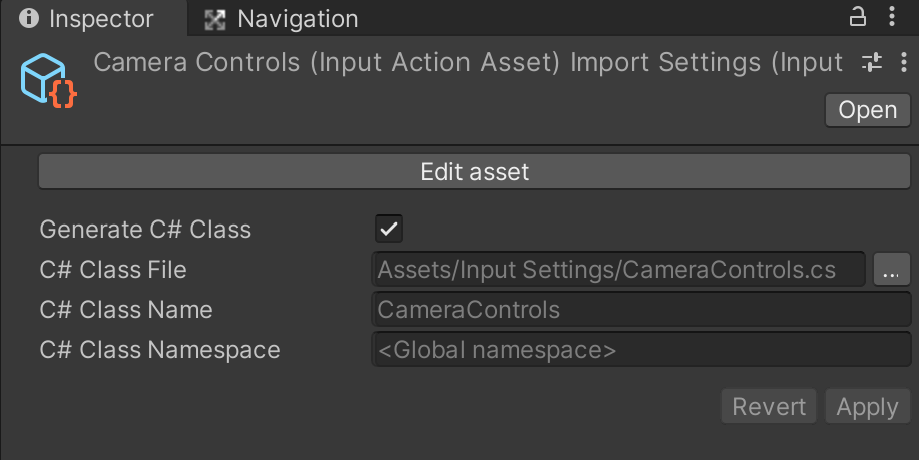
Task: Switch to the Navigation tab
Action: (283, 19)
